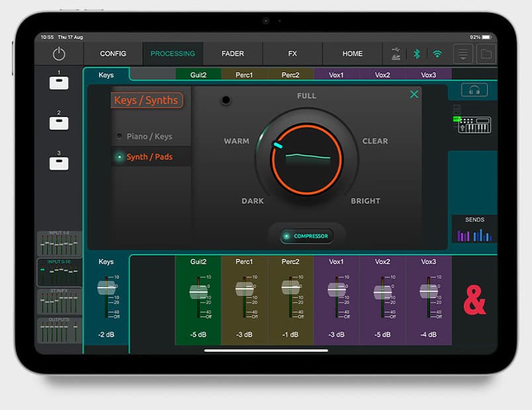The image size is (532, 410).
Task: Open the folder icon
Action: tap(486, 54)
